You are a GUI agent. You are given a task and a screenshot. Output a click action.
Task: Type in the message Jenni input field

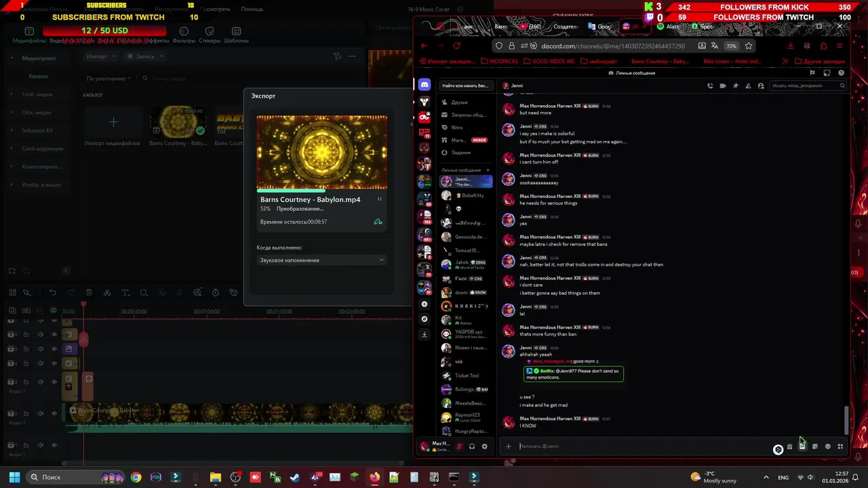(644, 446)
